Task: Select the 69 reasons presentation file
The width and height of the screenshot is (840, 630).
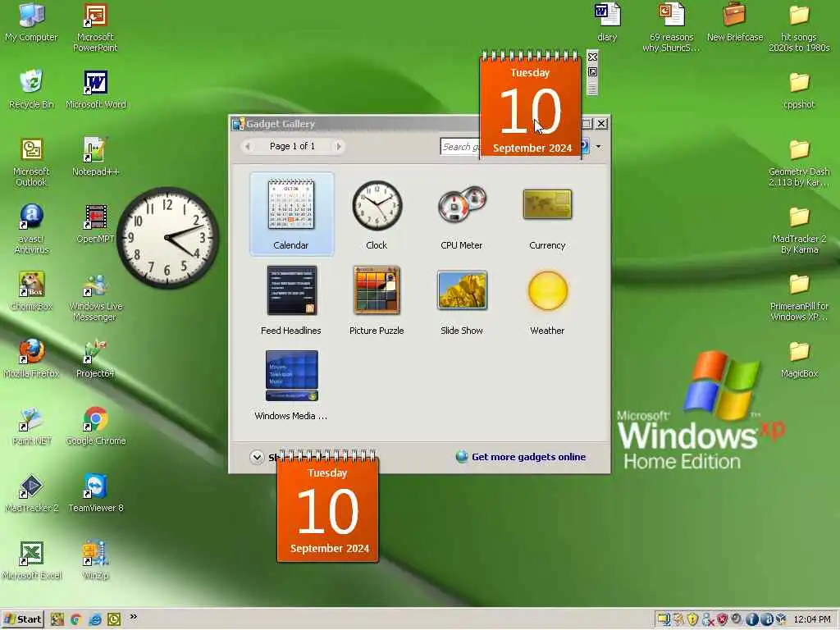Action: pos(671,28)
